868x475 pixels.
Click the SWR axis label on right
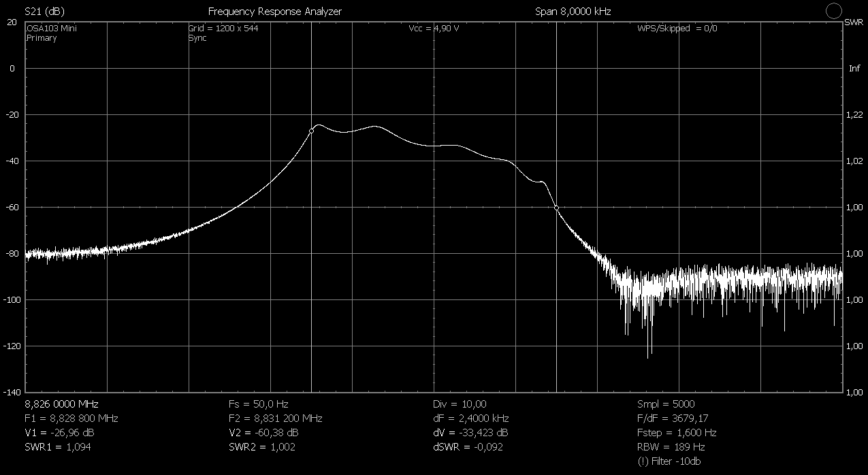[x=852, y=22]
